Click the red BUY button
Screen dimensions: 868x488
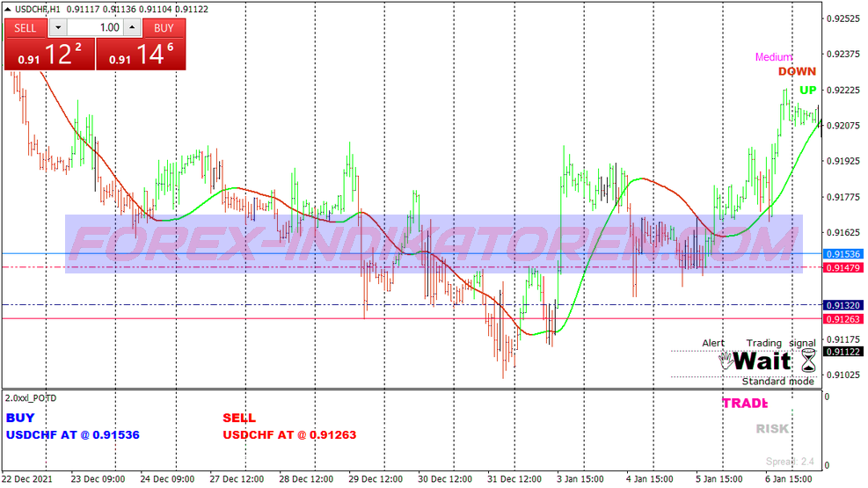[164, 28]
